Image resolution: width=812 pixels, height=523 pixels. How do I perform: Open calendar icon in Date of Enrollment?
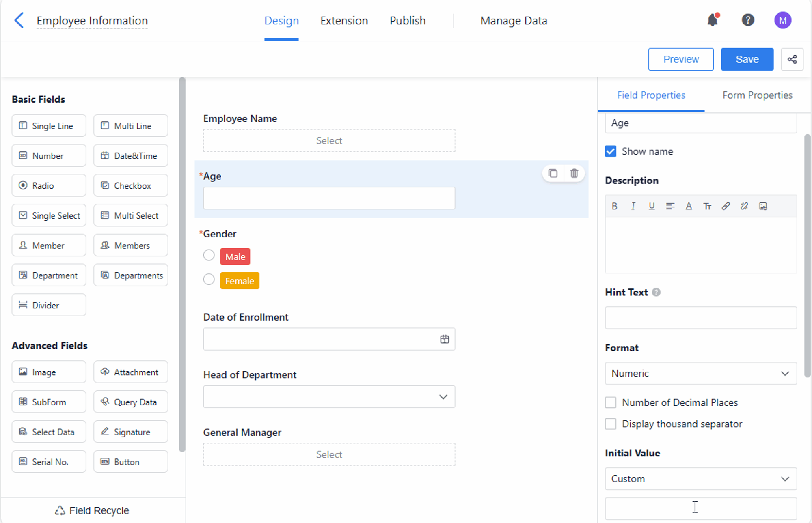(x=445, y=339)
